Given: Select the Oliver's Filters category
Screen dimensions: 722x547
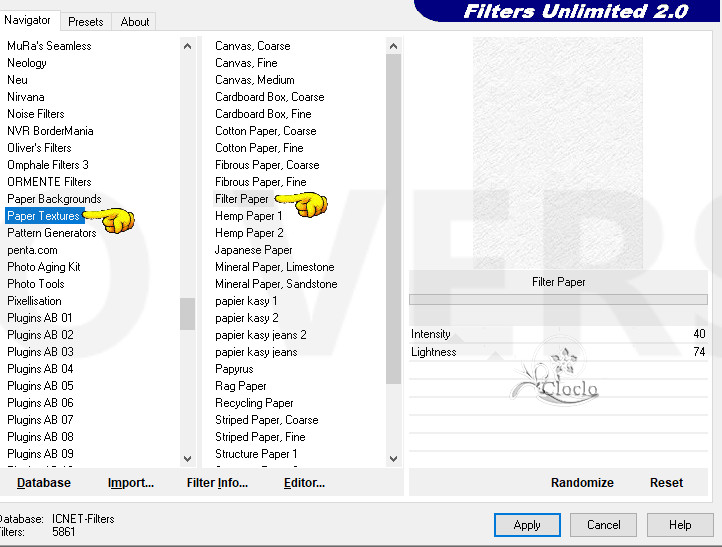Looking at the screenshot, I should pos(39,148).
